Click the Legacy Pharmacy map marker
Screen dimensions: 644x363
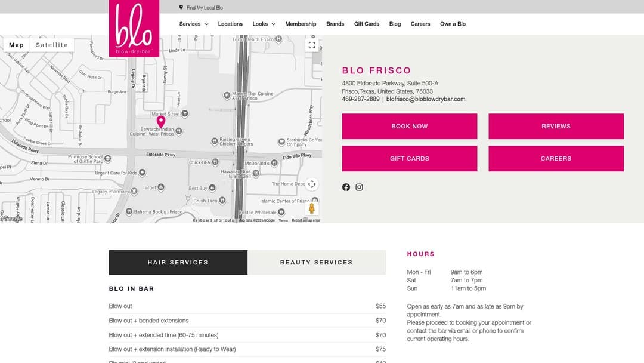(x=134, y=191)
